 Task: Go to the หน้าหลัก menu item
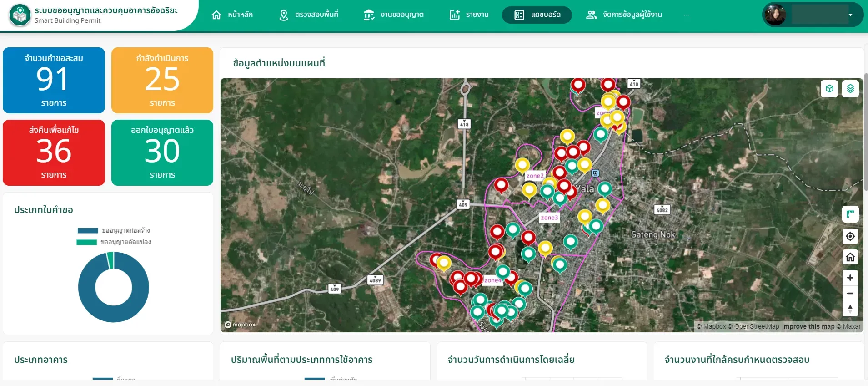point(232,15)
